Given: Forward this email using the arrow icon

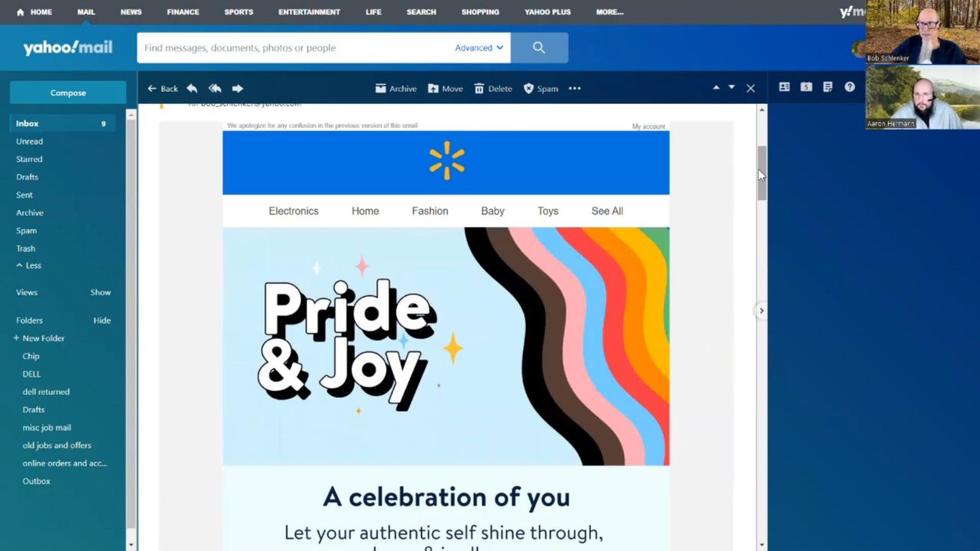Looking at the screenshot, I should (x=237, y=89).
